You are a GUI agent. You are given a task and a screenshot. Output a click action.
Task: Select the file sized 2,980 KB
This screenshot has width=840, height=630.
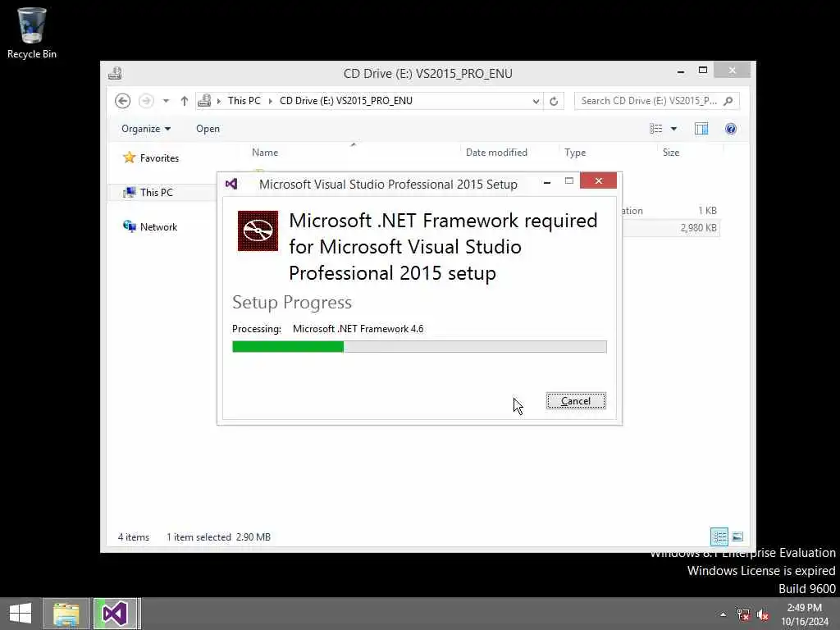pos(699,228)
